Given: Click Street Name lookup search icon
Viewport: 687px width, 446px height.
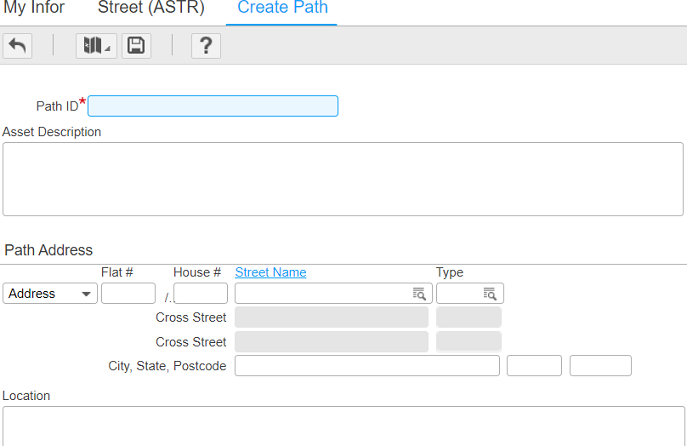Looking at the screenshot, I should pos(419,294).
